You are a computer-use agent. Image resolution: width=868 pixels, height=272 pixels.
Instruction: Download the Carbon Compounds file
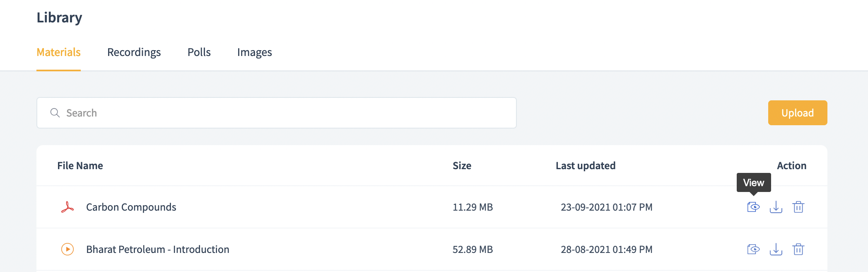[776, 207]
